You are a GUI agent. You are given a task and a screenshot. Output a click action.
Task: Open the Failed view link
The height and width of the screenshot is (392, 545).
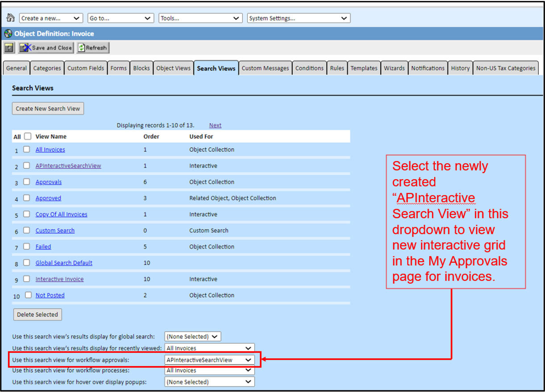point(43,247)
